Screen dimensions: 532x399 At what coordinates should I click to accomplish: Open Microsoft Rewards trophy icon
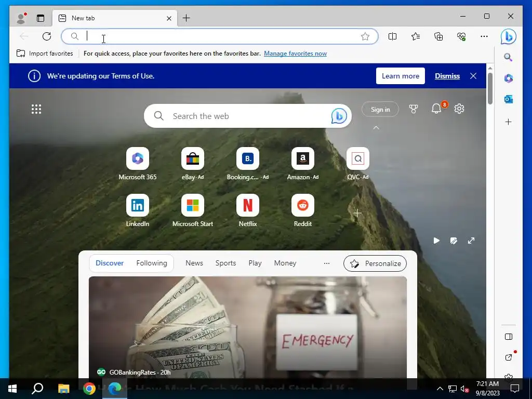pyautogui.click(x=413, y=109)
